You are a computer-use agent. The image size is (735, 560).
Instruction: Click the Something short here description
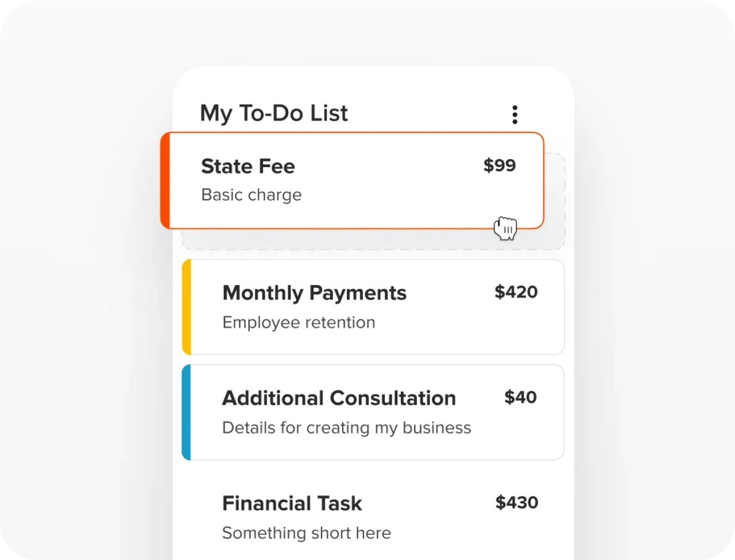(306, 533)
